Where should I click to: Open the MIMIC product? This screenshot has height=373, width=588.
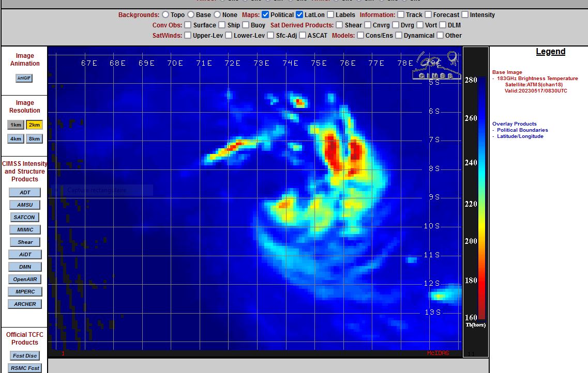[25, 230]
